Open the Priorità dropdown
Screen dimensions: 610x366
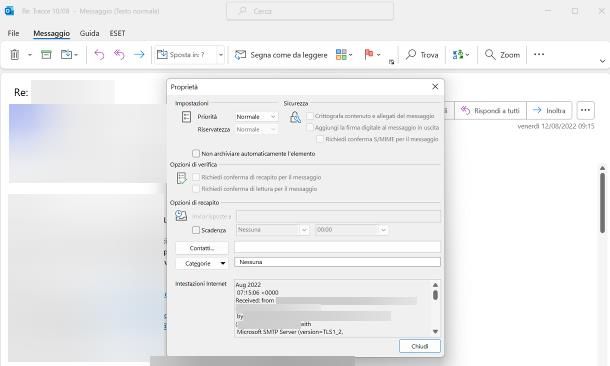256,117
